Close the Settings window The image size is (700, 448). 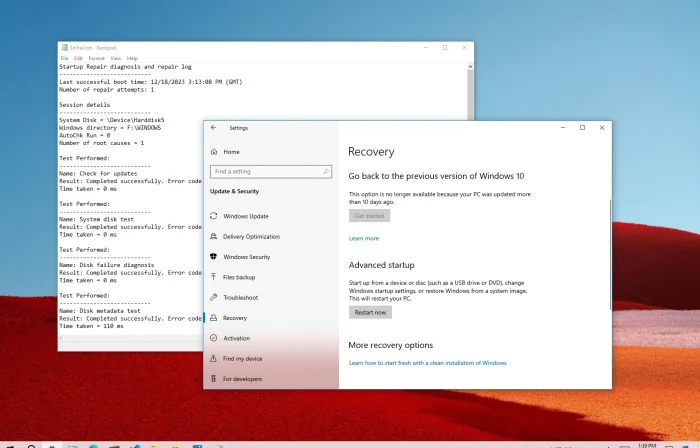point(602,128)
